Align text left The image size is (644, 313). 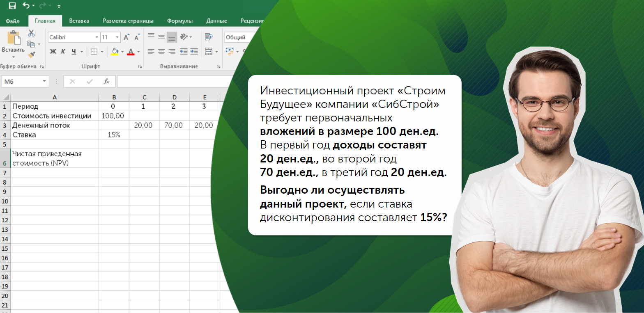pyautogui.click(x=151, y=52)
